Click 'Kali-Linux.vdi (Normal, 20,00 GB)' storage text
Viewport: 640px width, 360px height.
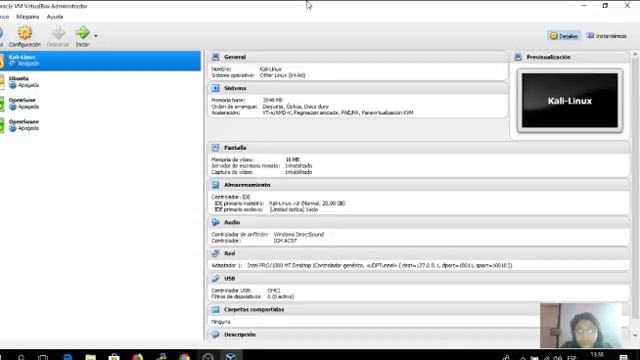point(307,203)
